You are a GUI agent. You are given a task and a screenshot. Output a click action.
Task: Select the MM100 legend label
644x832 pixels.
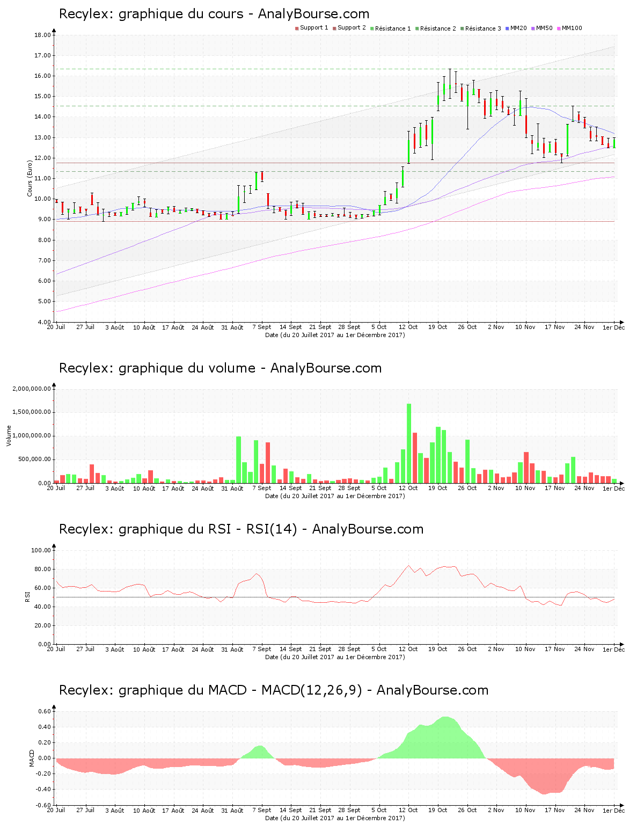click(x=572, y=28)
